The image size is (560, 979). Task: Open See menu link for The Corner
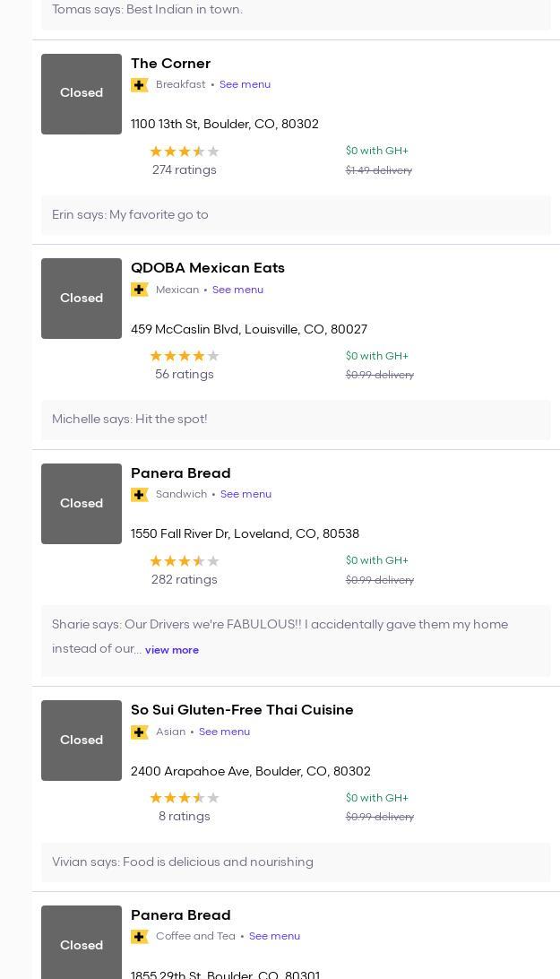coord(245,84)
